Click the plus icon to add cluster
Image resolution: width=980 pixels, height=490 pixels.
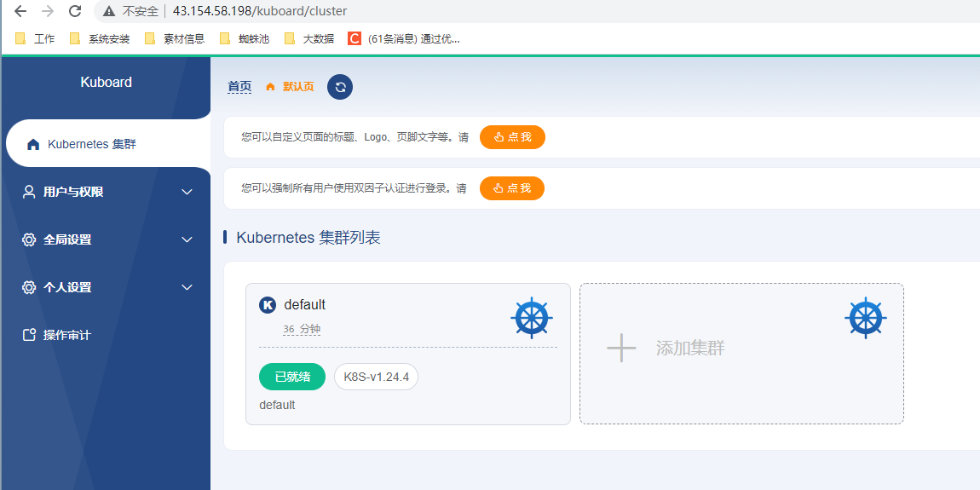click(621, 348)
